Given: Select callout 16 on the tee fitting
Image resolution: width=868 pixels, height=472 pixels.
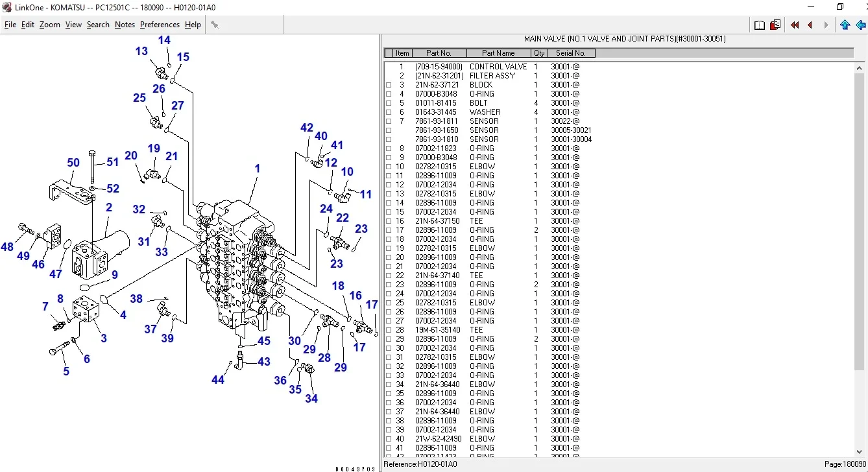Looking at the screenshot, I should point(356,296).
